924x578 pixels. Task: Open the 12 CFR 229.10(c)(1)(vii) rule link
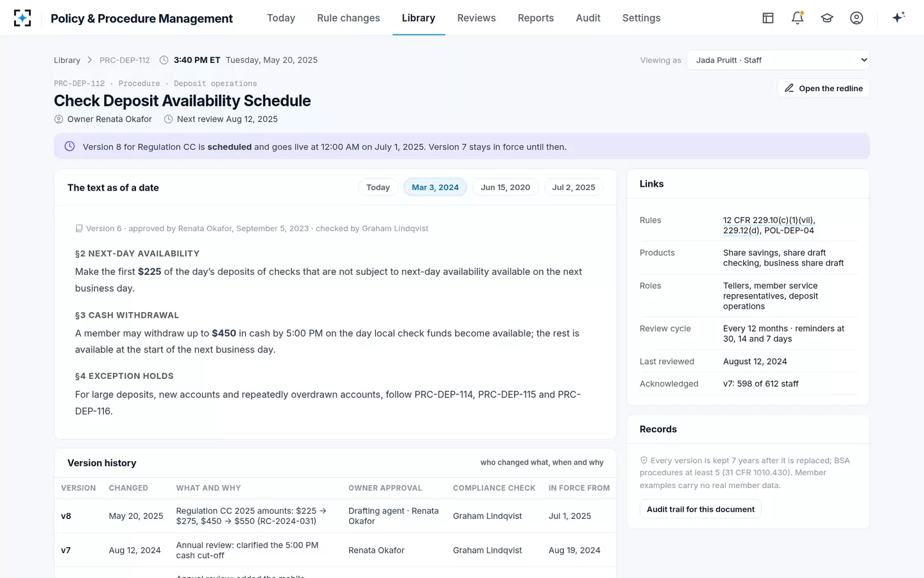(768, 220)
